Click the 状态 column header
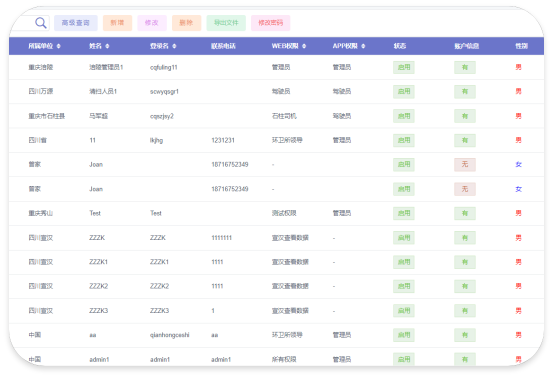 [400, 46]
